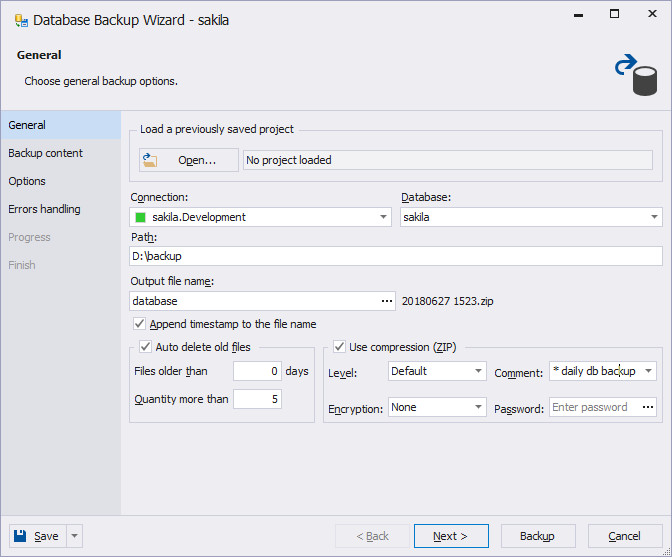
Task: Maximize the Database Backup Wizard window
Action: [x=614, y=14]
